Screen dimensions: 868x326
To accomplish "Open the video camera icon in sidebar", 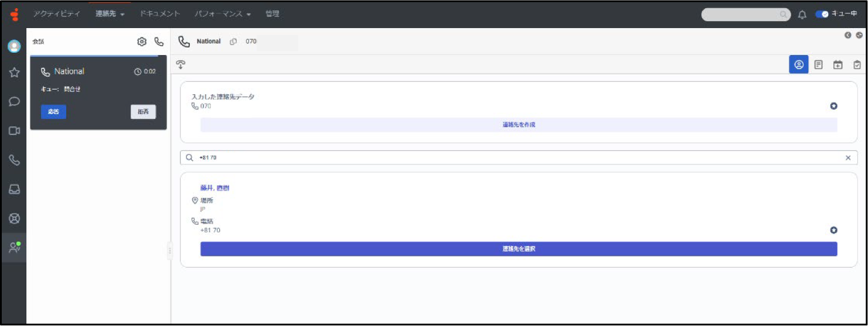I will 15,131.
